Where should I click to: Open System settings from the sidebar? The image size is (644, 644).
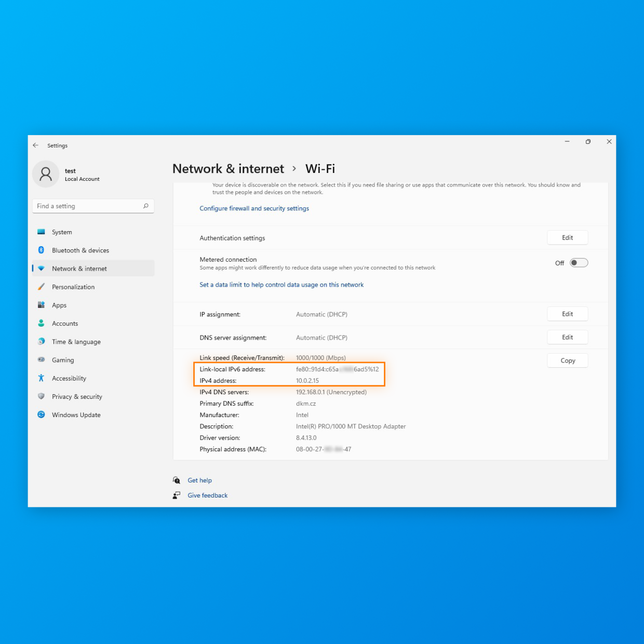pyautogui.click(x=62, y=232)
